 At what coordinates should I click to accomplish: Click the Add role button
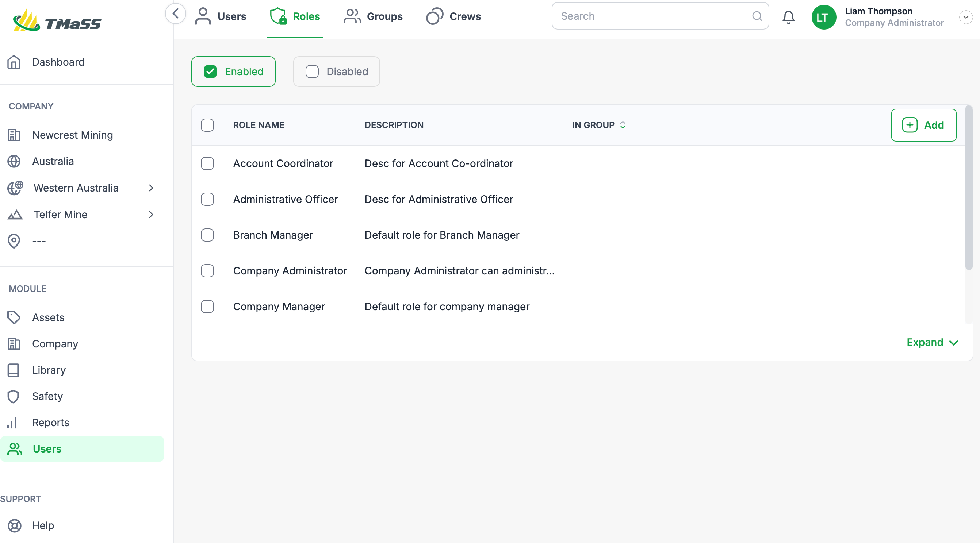pos(923,125)
